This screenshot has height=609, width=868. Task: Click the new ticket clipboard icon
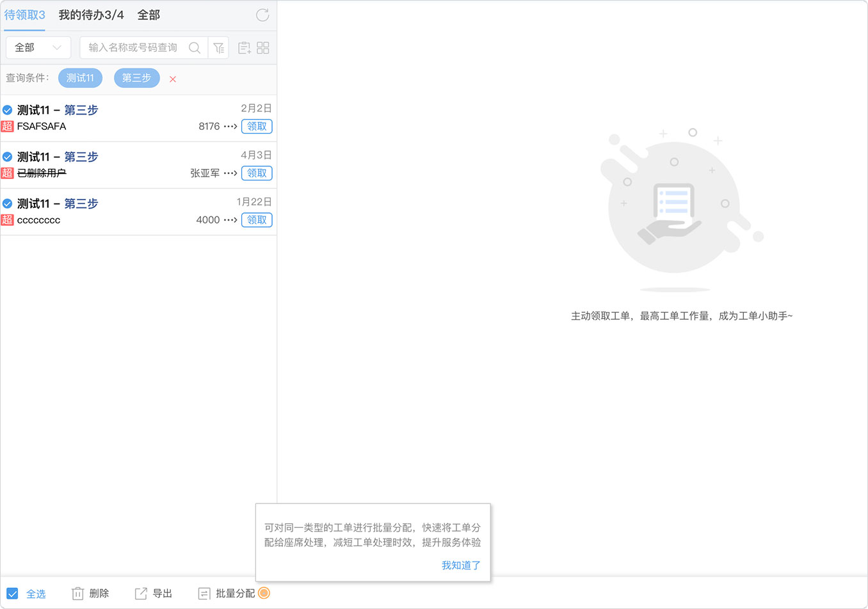click(245, 48)
